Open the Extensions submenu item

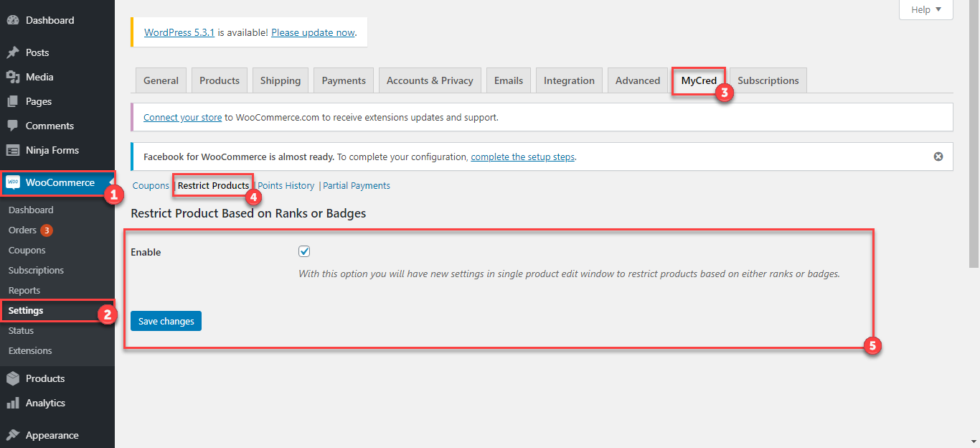click(30, 350)
